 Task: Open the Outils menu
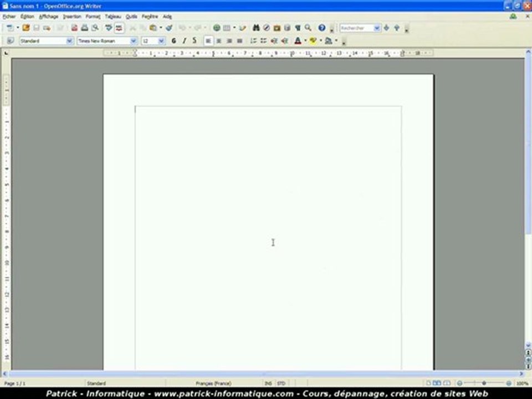(132, 16)
